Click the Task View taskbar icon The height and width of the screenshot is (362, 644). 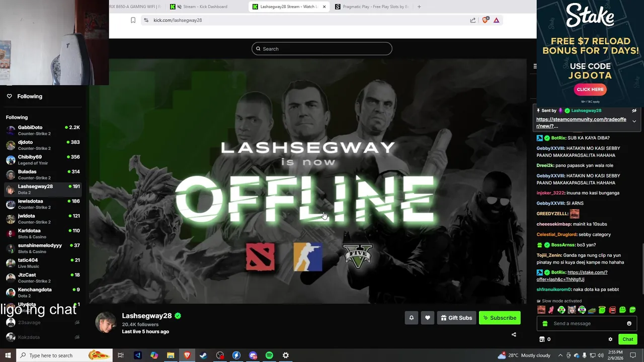pyautogui.click(x=121, y=355)
